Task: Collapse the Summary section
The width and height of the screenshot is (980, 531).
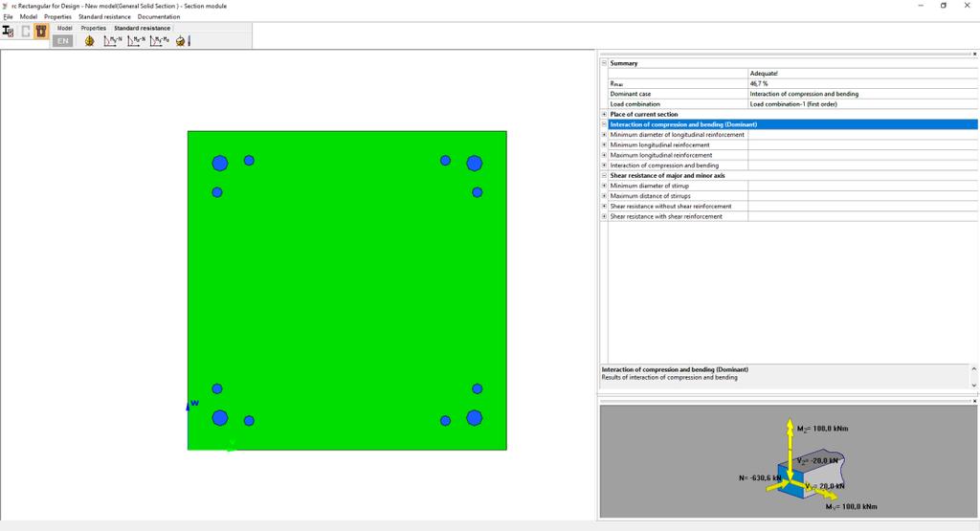Action: coord(605,63)
